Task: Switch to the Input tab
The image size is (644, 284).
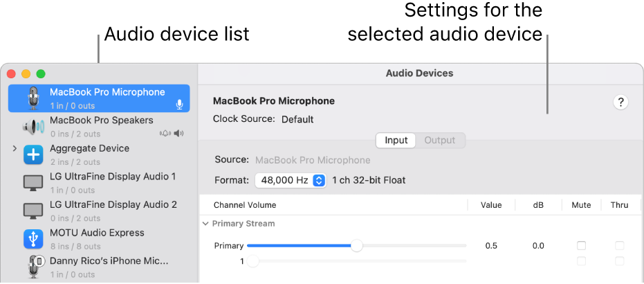Action: click(396, 141)
